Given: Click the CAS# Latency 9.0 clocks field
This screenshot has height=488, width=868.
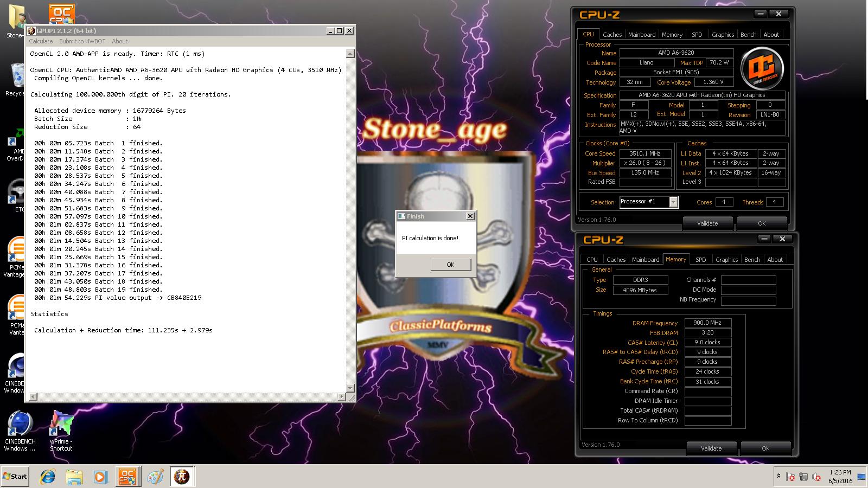Looking at the screenshot, I should point(707,342).
